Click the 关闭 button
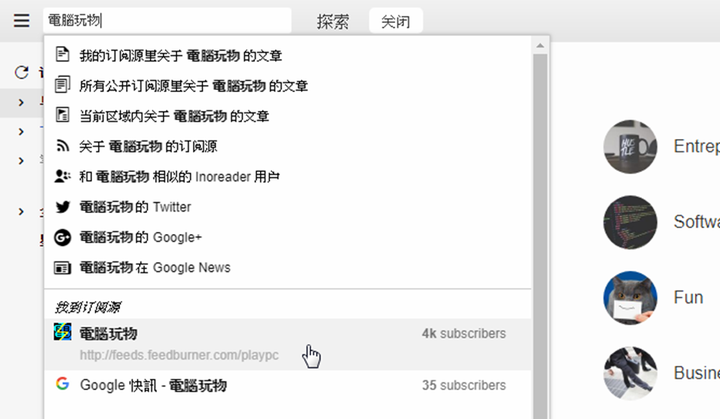 point(396,21)
